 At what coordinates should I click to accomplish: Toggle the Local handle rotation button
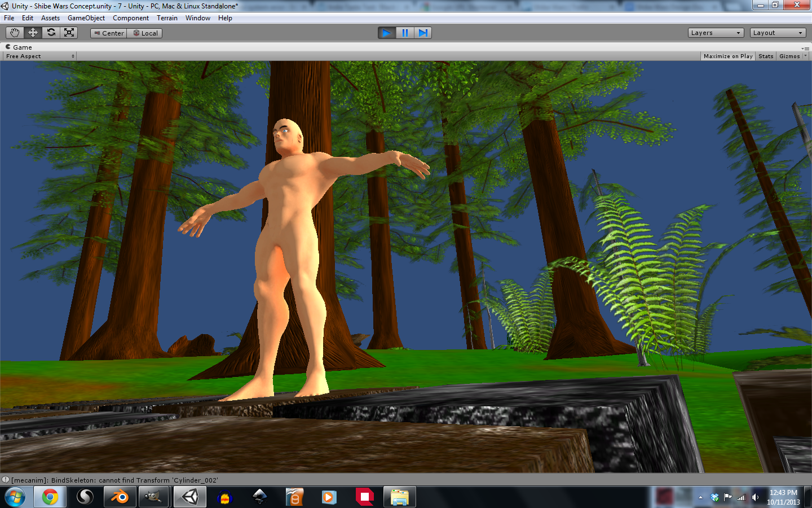pos(145,33)
